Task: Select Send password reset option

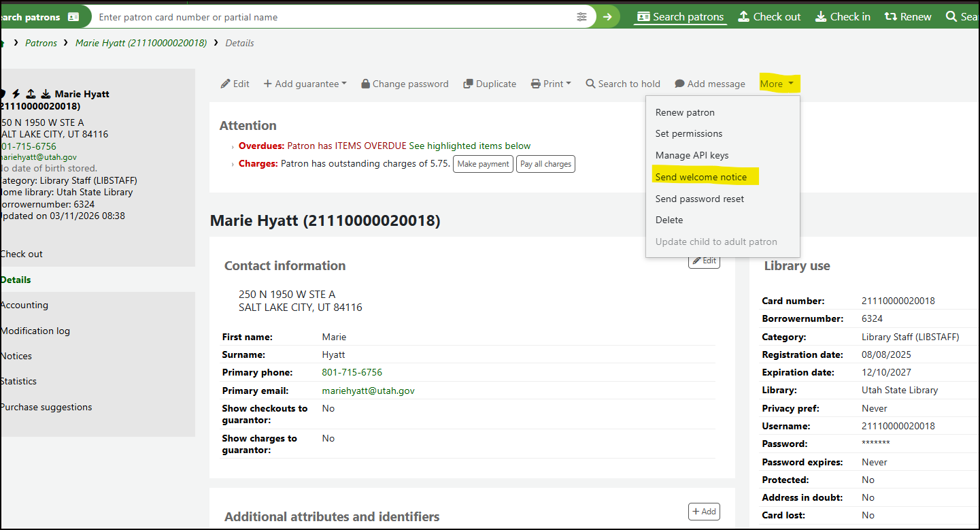Action: (x=700, y=199)
